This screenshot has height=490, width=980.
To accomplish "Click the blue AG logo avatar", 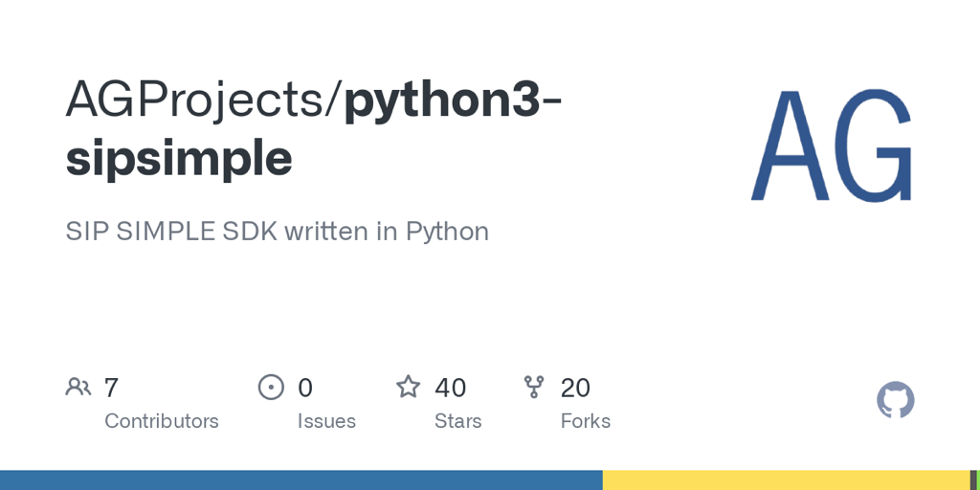I will 831,144.
